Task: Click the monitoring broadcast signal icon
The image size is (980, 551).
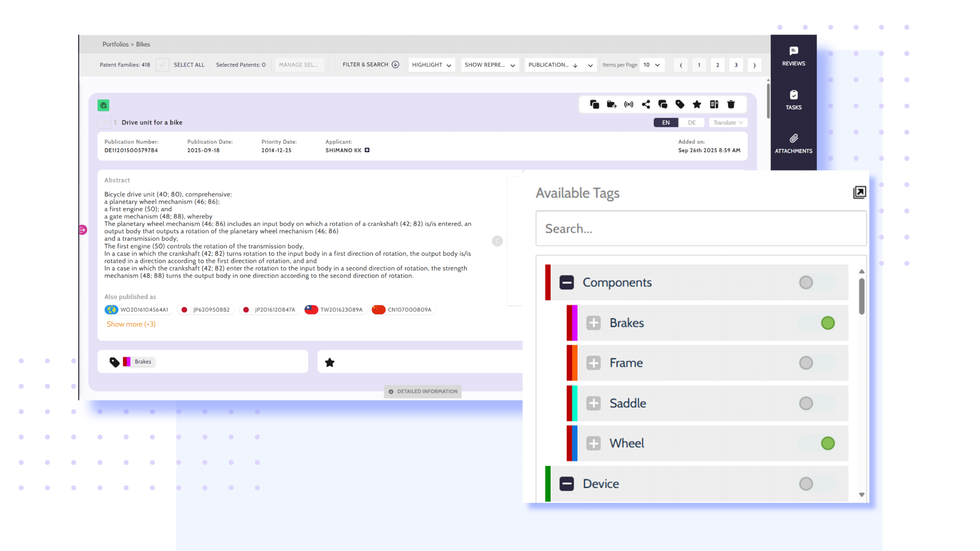Action: pyautogui.click(x=629, y=104)
